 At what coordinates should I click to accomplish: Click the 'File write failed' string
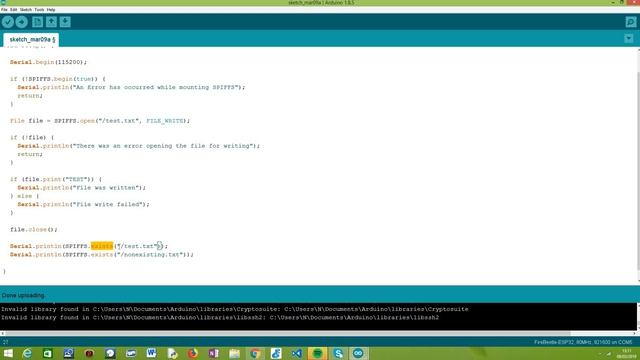108,204
